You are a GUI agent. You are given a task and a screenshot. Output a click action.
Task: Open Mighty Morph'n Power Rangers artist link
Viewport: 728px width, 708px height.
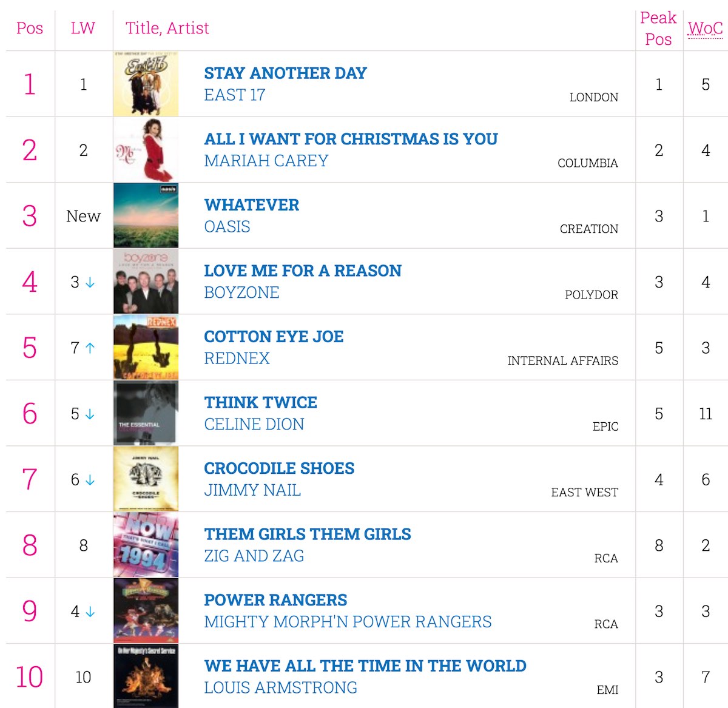point(348,622)
